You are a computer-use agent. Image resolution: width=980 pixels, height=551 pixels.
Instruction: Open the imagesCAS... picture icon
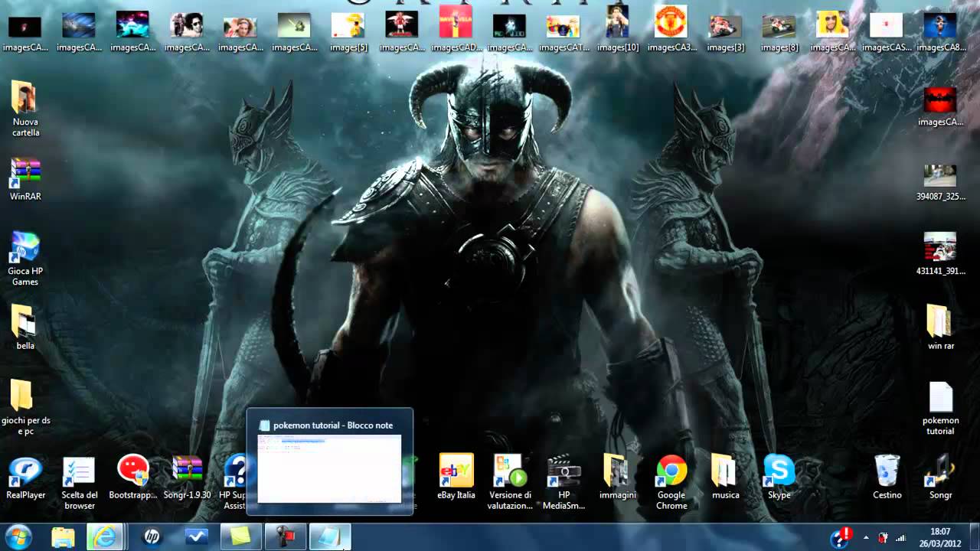[887, 31]
